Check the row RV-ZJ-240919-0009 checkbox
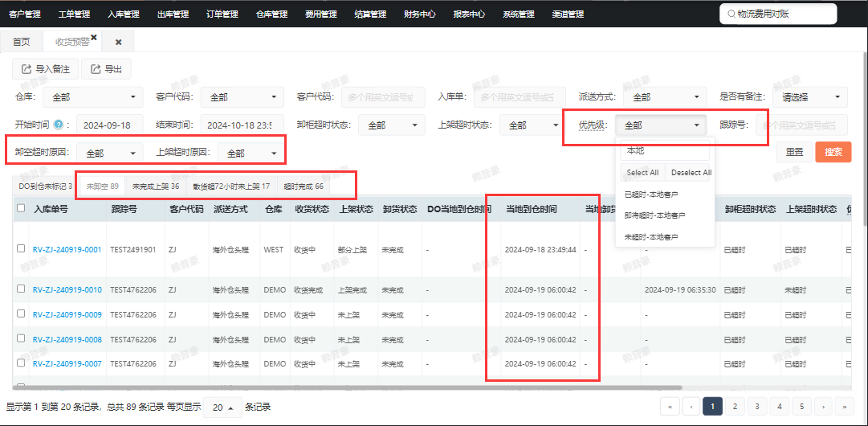Viewport: 868px width, 426px height. coord(21,313)
